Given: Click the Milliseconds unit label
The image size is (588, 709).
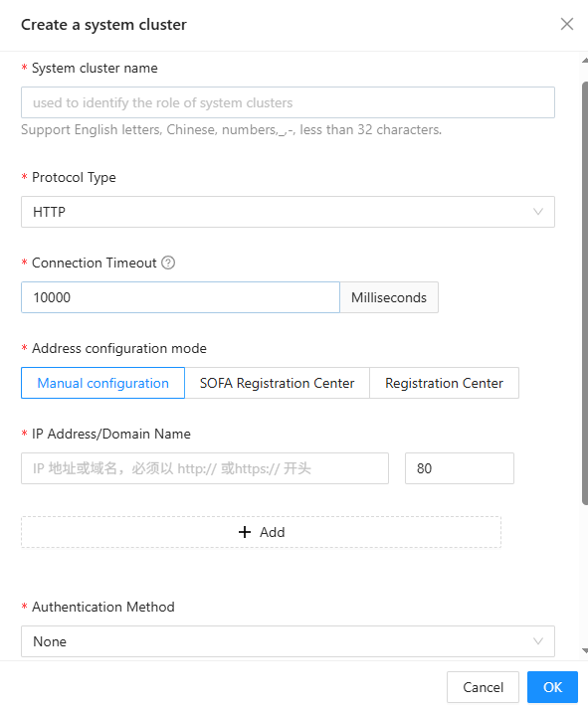Looking at the screenshot, I should tap(389, 297).
